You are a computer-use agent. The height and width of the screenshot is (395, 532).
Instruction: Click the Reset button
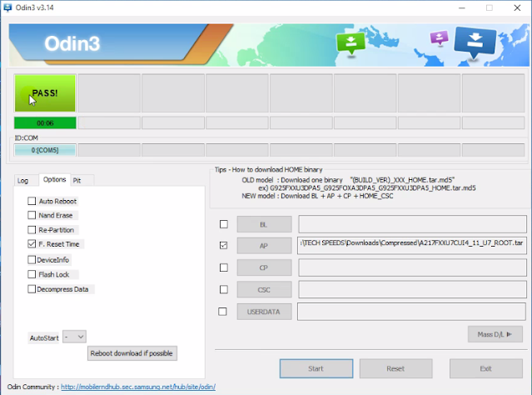[x=395, y=368]
